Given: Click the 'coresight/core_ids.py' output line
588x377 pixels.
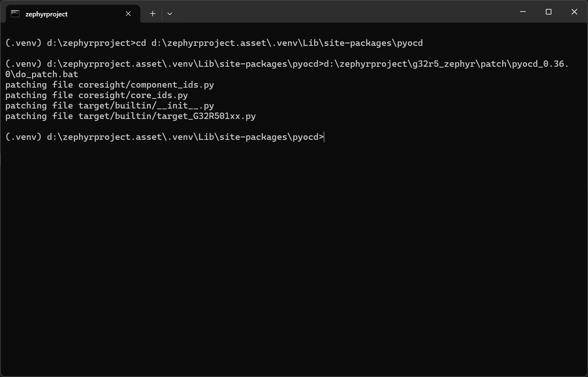Looking at the screenshot, I should tap(133, 95).
